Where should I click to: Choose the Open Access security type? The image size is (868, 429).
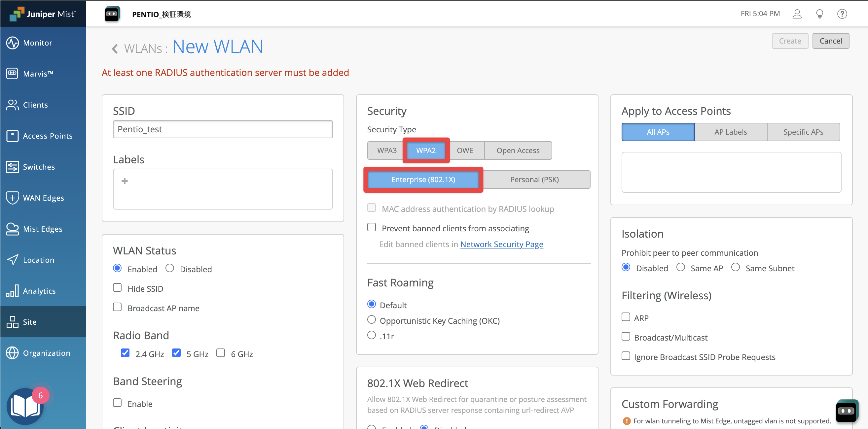pyautogui.click(x=518, y=150)
